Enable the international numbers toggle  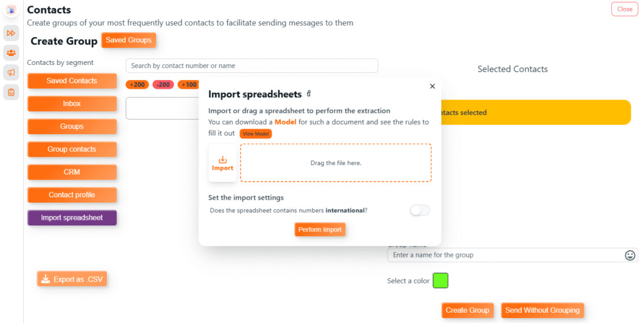point(419,210)
